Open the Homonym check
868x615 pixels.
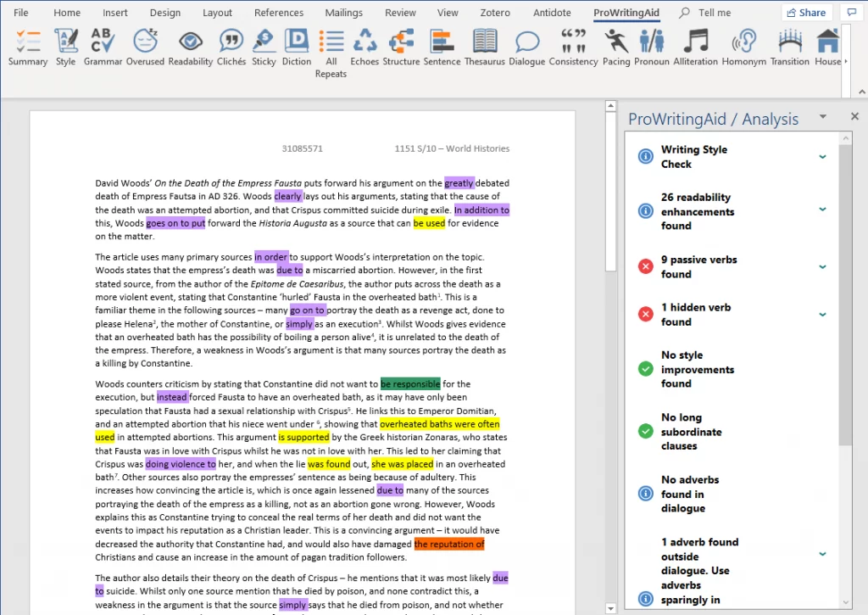click(x=744, y=48)
